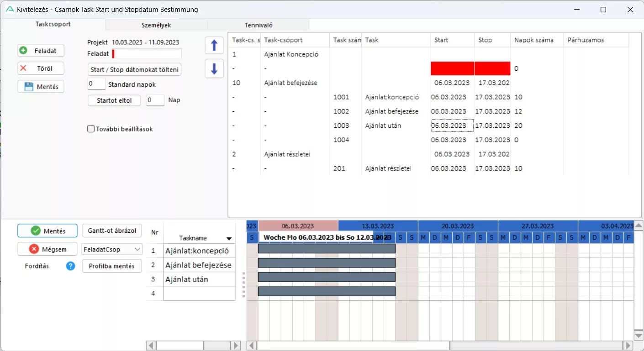Click the green checkmark Mentés button
The image size is (644, 351).
pos(48,231)
